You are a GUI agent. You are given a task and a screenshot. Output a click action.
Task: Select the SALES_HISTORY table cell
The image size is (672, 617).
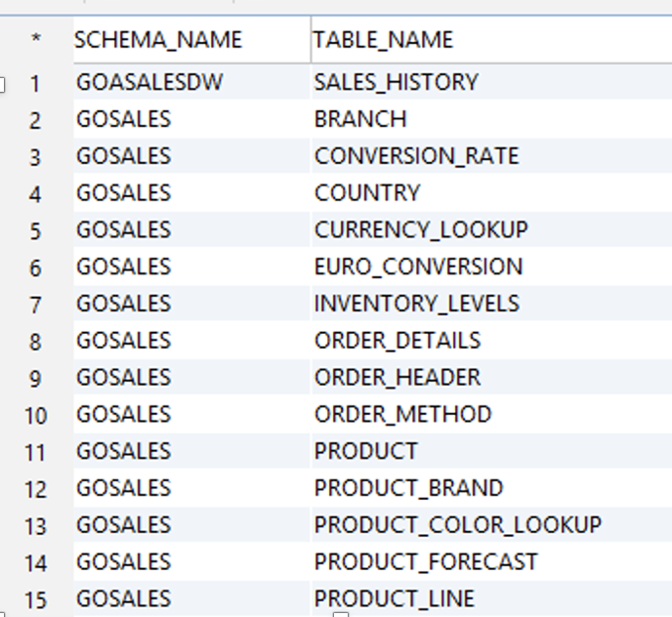click(x=491, y=82)
